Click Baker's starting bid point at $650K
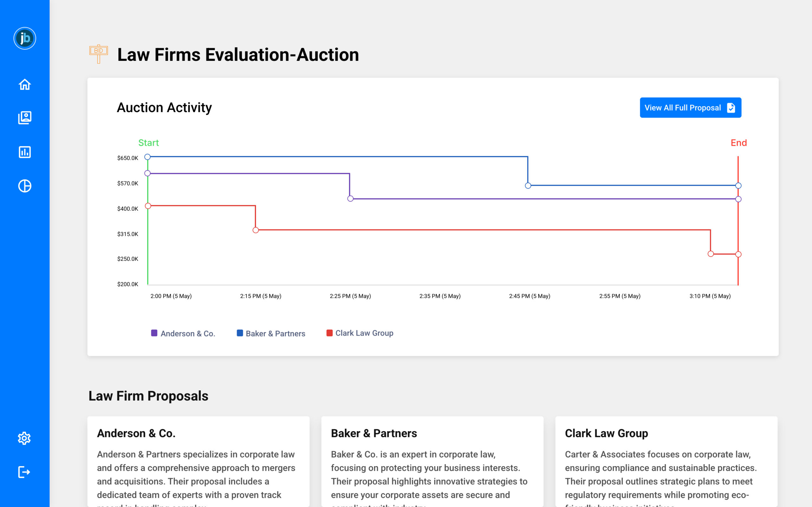Screen dimensions: 812x507 point(147,157)
